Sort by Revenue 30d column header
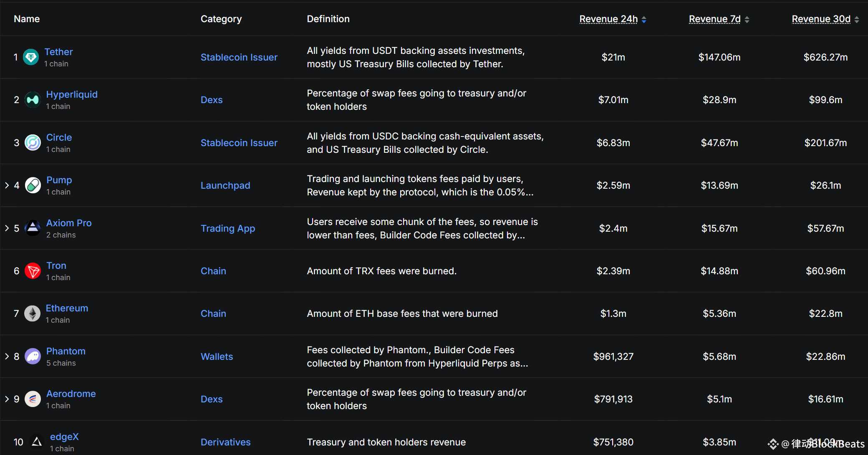 821,19
